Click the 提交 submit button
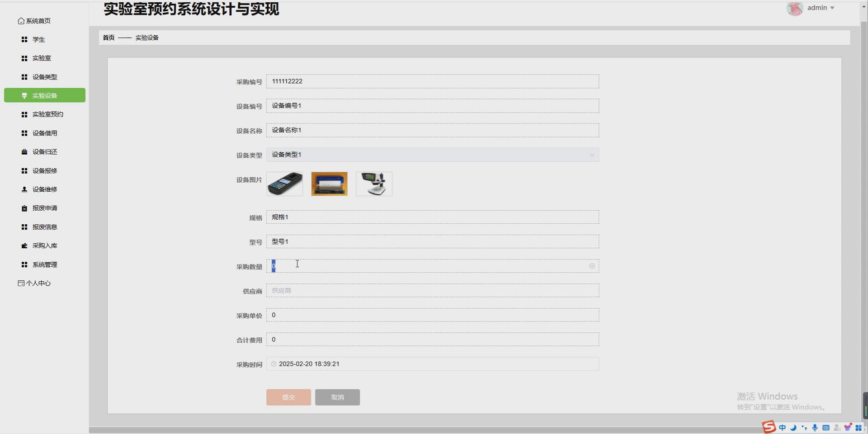Image resolution: width=868 pixels, height=434 pixels. coord(288,397)
